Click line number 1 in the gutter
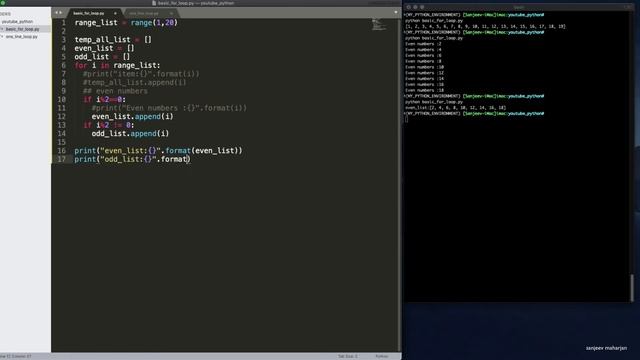Image resolution: width=640 pixels, height=360 pixels. (63, 22)
